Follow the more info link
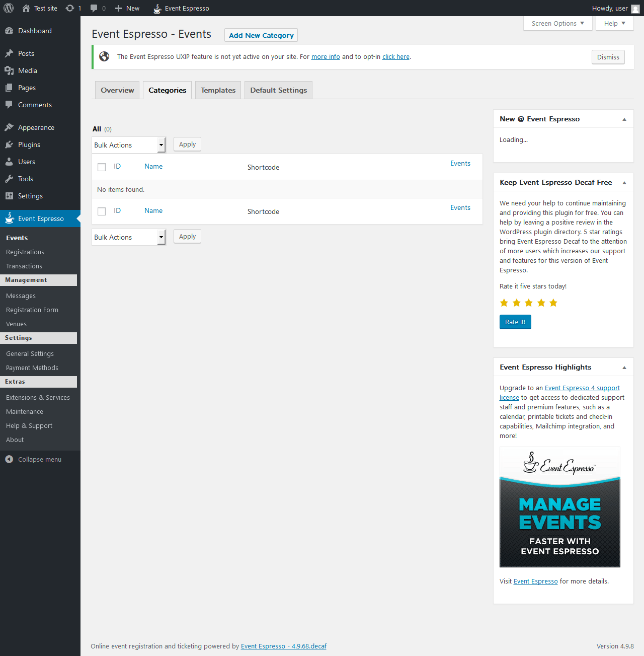644x656 pixels. click(x=326, y=56)
